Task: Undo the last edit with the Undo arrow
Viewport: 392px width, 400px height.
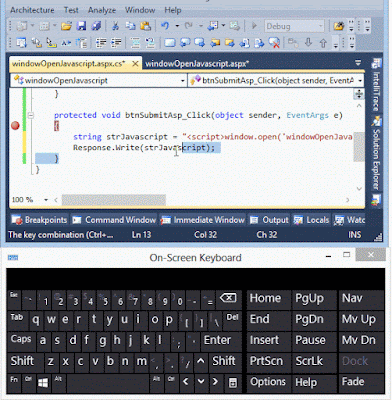Action: coord(165,26)
